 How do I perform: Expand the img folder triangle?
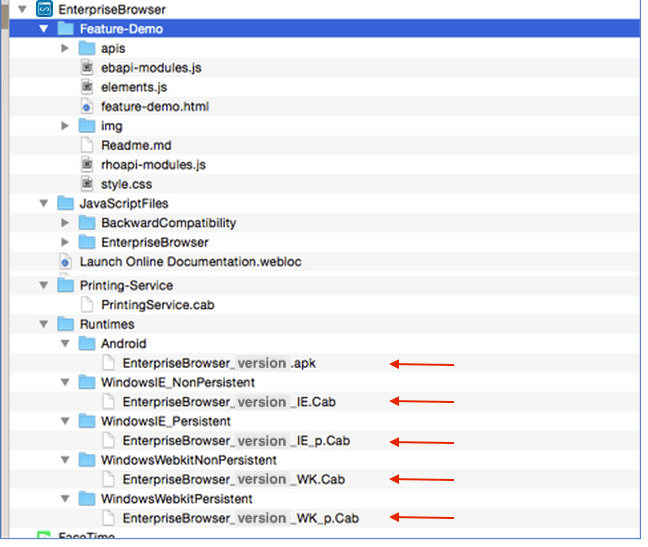[x=65, y=125]
